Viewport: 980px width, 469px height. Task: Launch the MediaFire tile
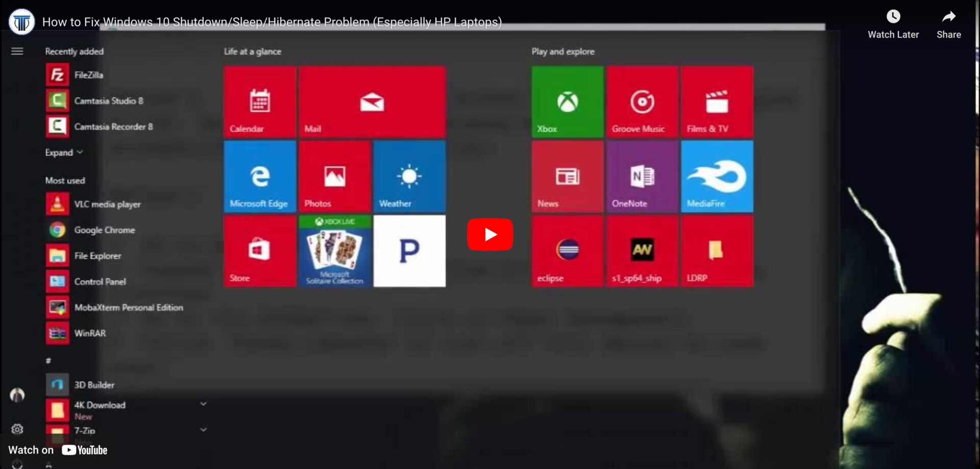[717, 176]
